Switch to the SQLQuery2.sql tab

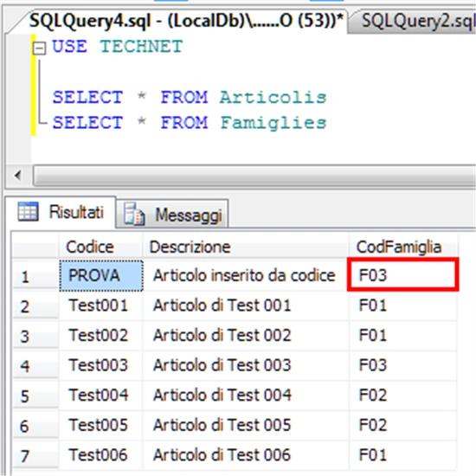tap(413, 22)
